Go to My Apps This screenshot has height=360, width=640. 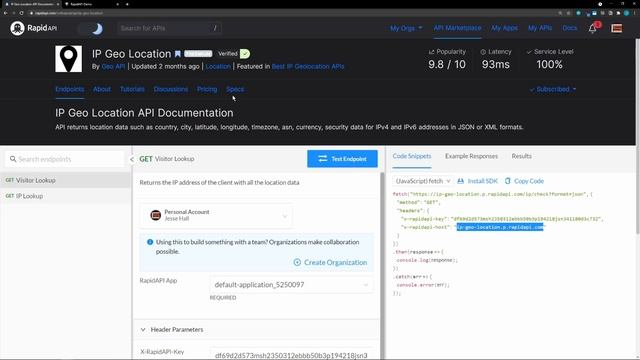click(x=504, y=28)
